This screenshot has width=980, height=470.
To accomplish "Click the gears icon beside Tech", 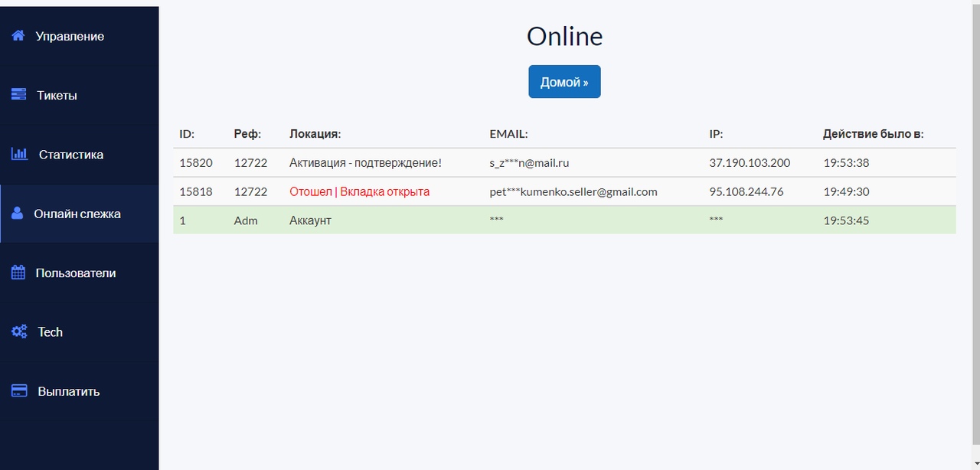I will pyautogui.click(x=19, y=331).
